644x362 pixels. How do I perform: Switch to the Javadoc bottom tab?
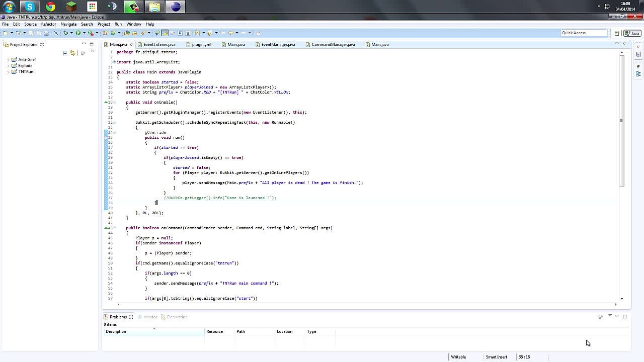click(147, 317)
